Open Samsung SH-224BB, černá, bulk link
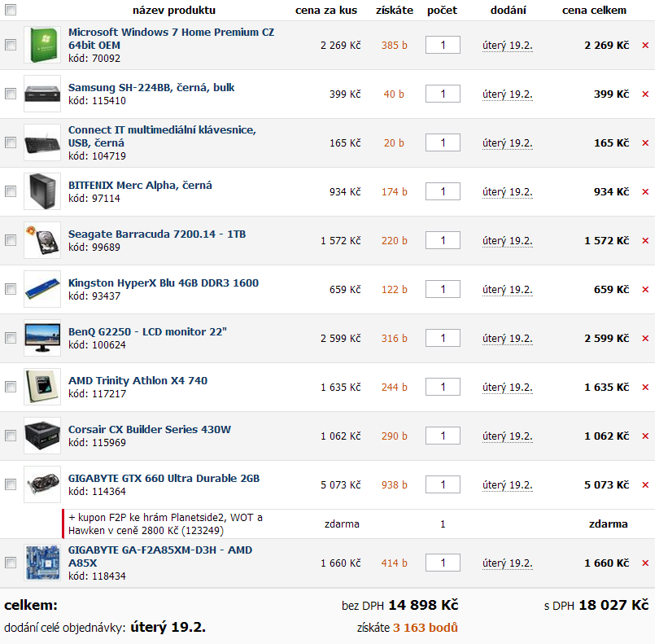The image size is (659, 644). click(151, 87)
